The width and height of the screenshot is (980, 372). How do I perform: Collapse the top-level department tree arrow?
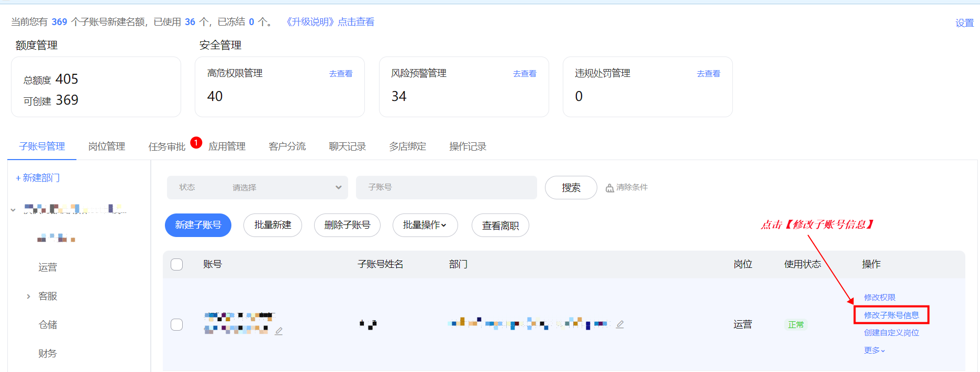[13, 210]
